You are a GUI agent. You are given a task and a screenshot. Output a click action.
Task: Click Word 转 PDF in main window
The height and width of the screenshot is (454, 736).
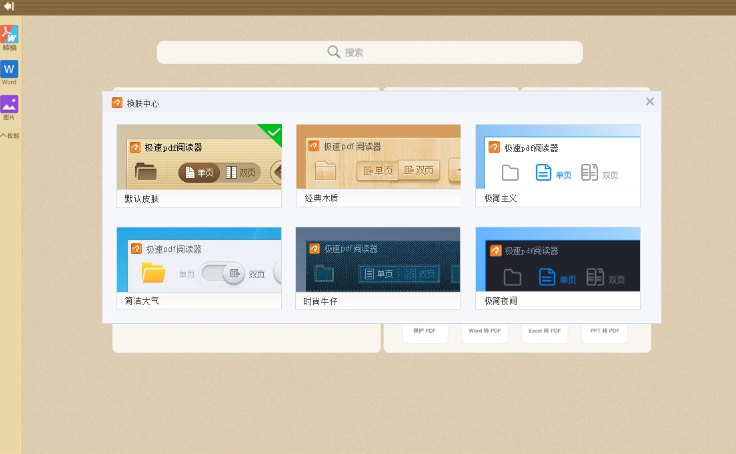pyautogui.click(x=485, y=332)
